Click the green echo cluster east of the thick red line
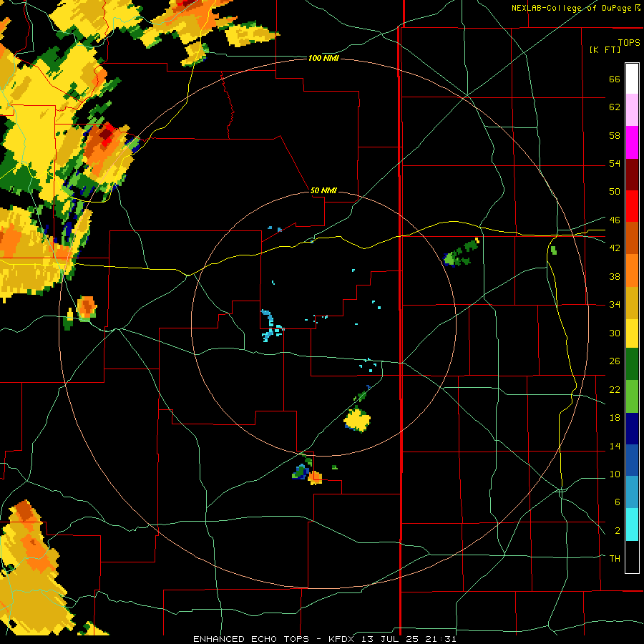644x644 pixels. [462, 253]
